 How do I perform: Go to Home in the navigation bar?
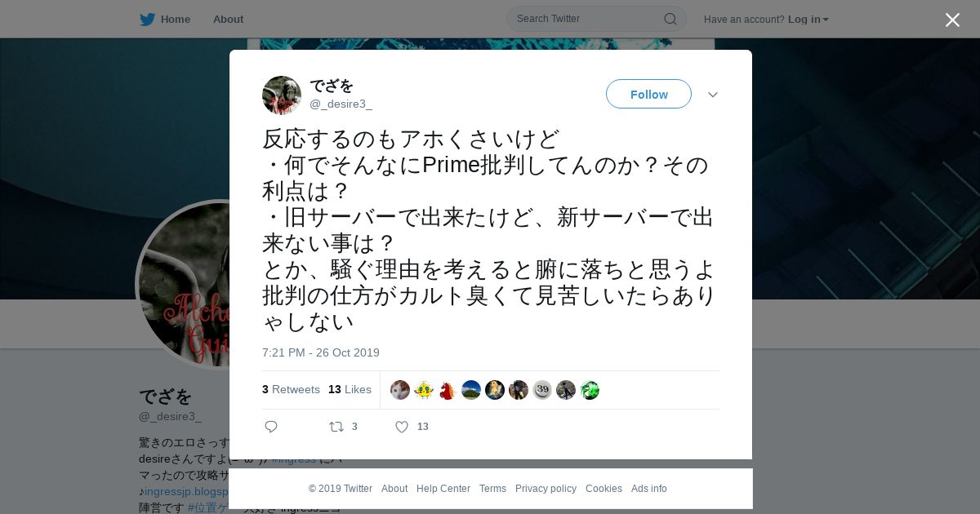click(x=176, y=20)
